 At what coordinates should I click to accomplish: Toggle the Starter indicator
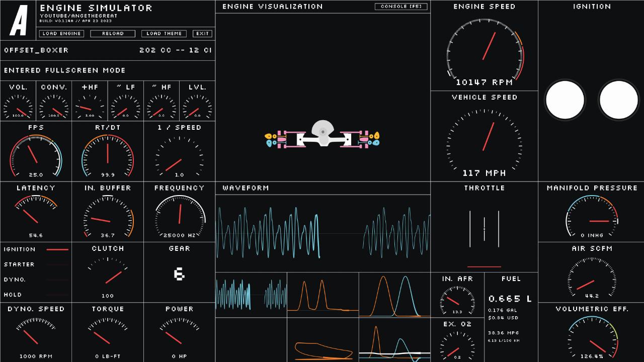pos(57,264)
